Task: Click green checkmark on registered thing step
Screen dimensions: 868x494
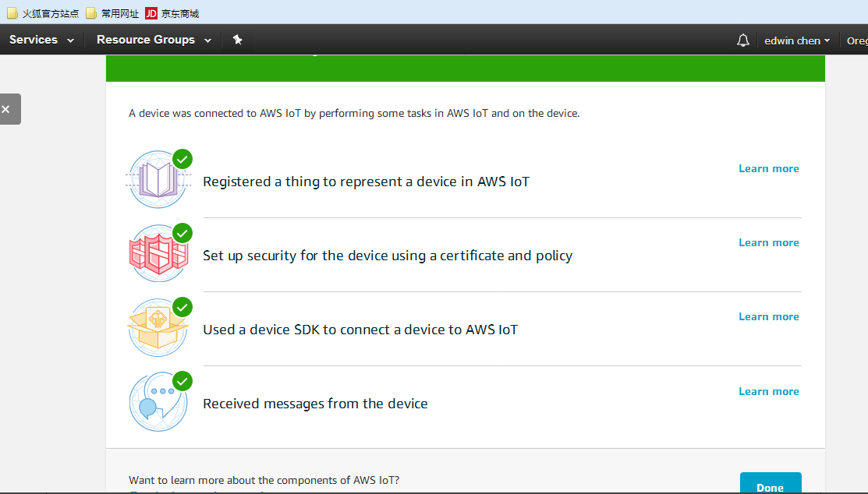Action: click(182, 159)
